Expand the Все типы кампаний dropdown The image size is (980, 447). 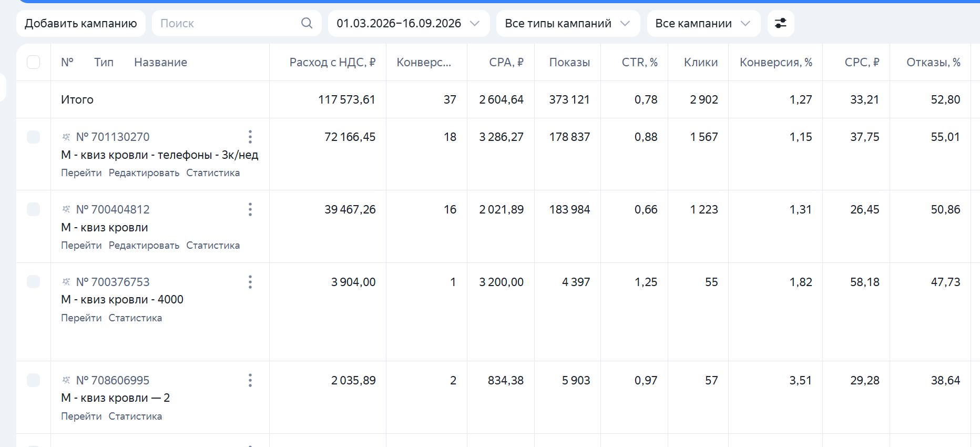[x=568, y=23]
